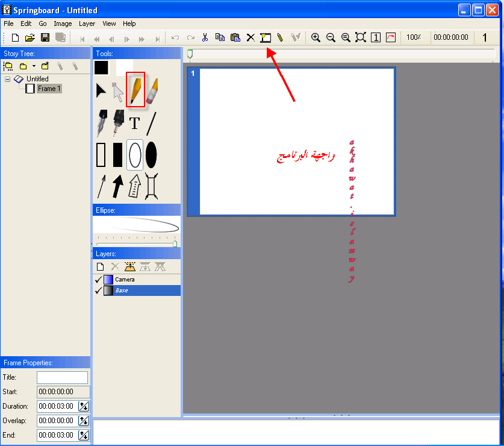Select the Base layer row
Image resolution: width=504 pixels, height=446 pixels.
(137, 291)
